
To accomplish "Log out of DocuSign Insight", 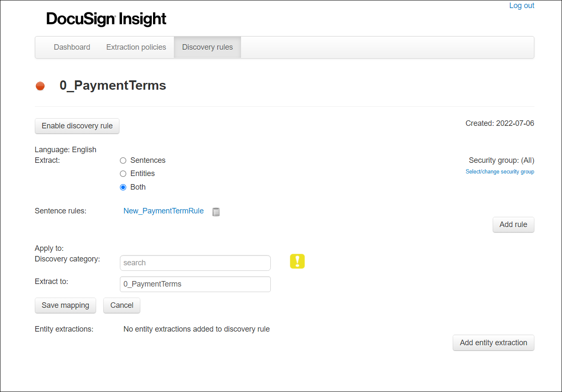I will [522, 6].
